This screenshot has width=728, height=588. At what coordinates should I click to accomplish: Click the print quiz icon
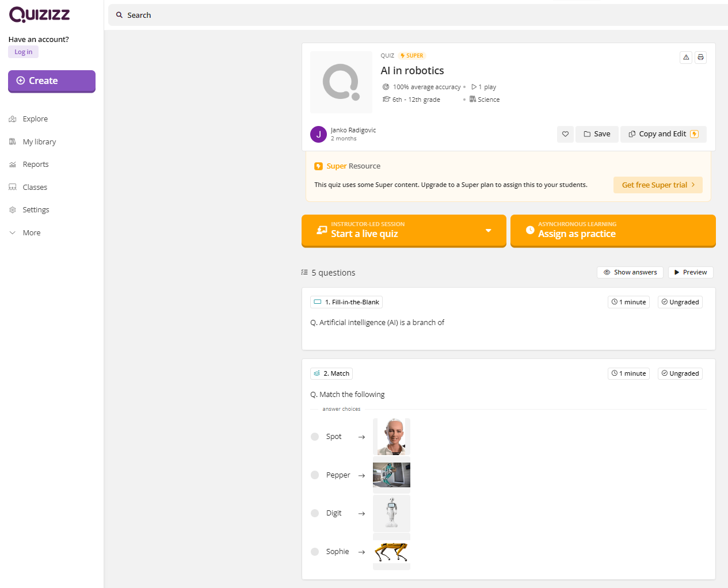click(700, 58)
